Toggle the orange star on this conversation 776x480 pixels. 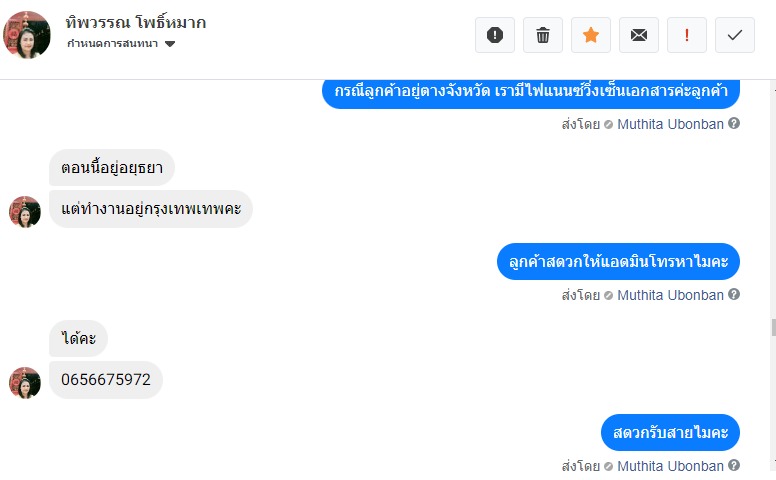[591, 35]
